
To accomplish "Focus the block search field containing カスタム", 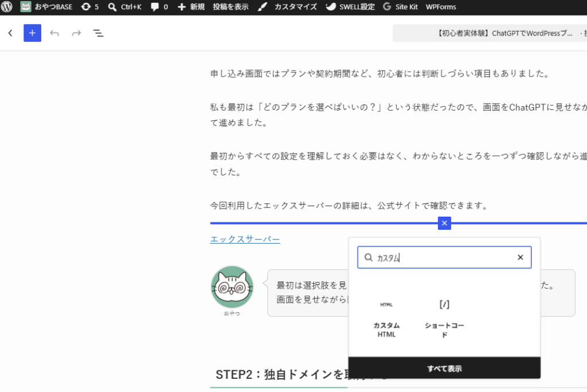I will tap(444, 257).
